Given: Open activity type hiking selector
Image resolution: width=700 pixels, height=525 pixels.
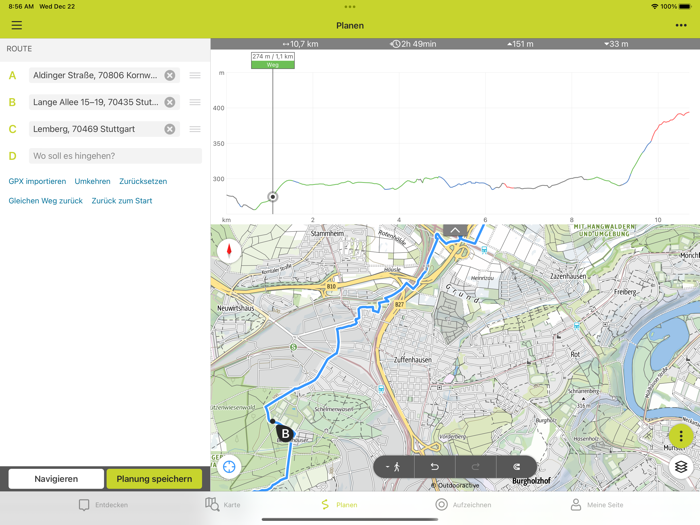Looking at the screenshot, I should tap(393, 467).
